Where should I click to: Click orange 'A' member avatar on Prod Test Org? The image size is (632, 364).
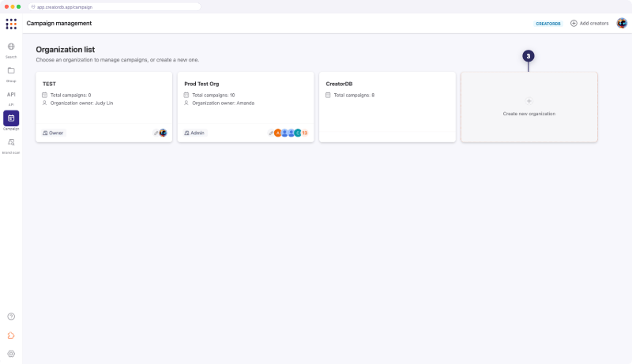point(278,133)
